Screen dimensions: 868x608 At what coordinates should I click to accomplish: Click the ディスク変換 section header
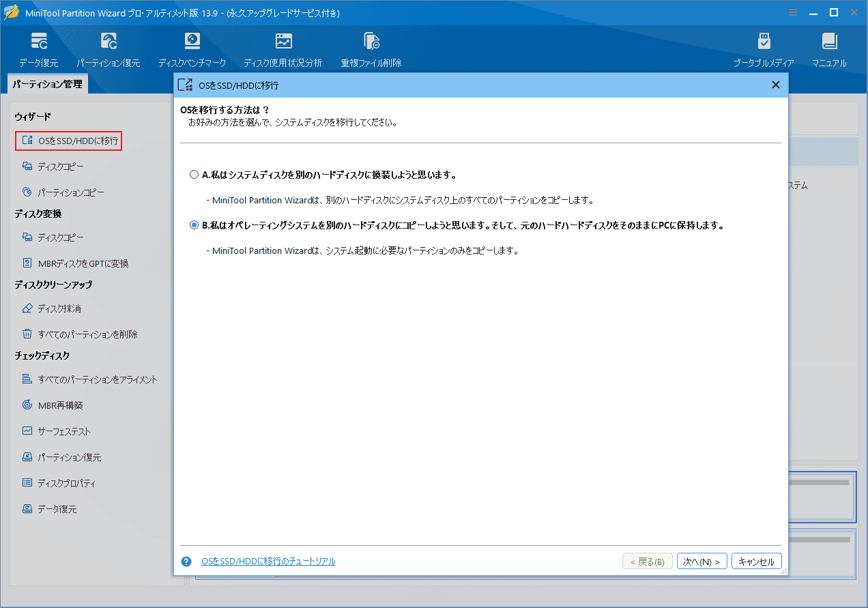coord(38,214)
